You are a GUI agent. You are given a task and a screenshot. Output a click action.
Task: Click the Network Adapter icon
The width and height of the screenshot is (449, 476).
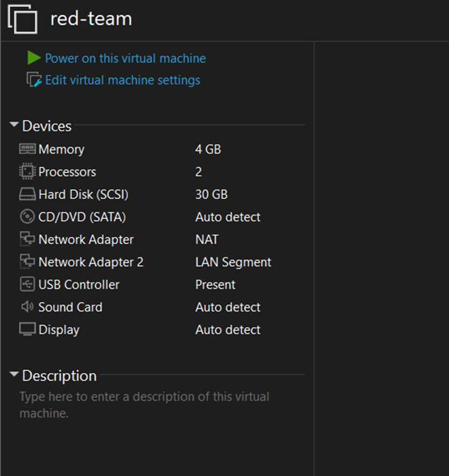[x=27, y=239]
